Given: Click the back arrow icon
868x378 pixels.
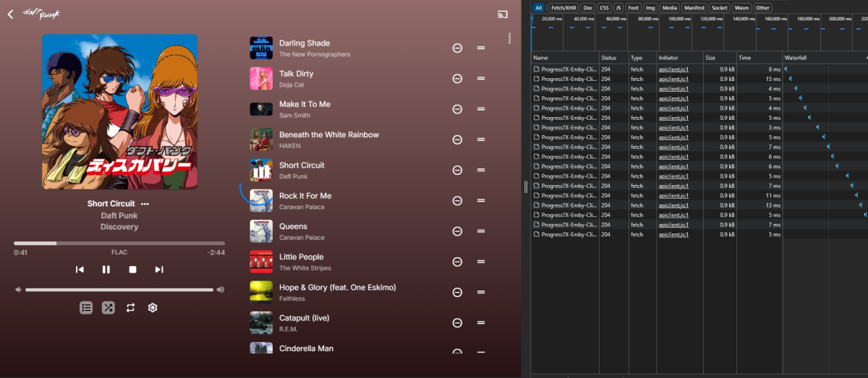Looking at the screenshot, I should (10, 14).
